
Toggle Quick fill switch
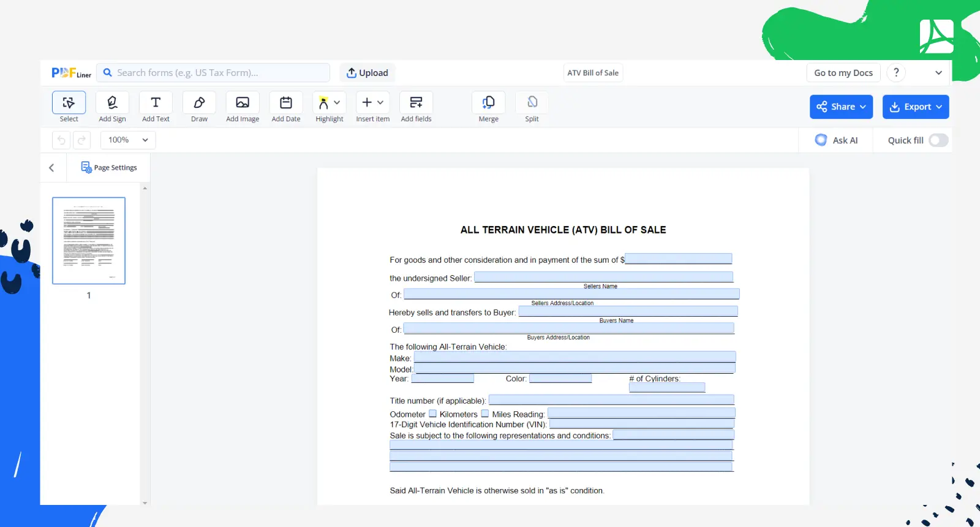(x=938, y=140)
